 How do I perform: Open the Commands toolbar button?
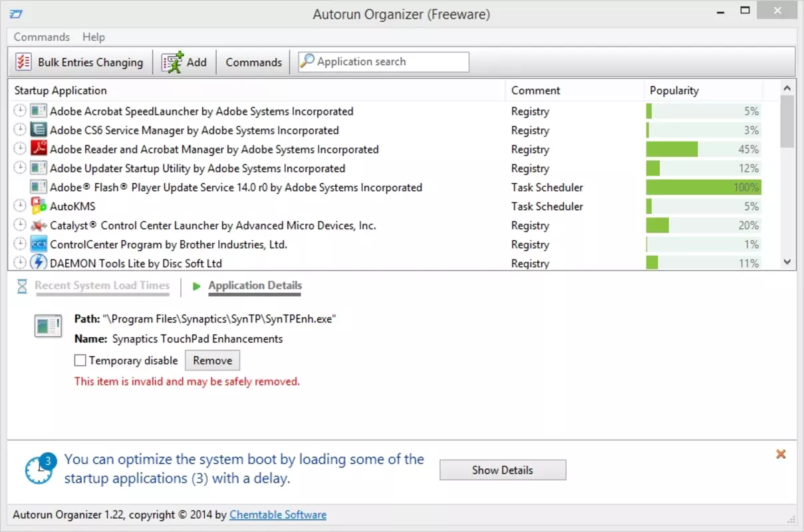pos(254,62)
